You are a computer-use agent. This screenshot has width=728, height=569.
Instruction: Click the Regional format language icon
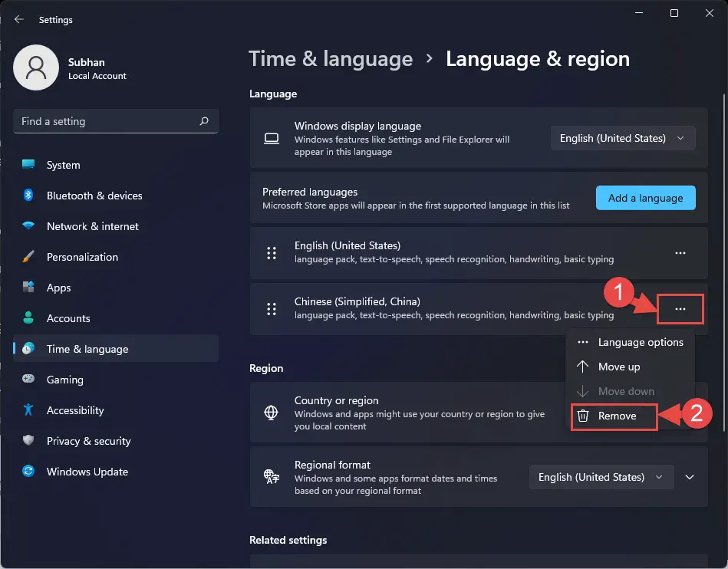[271, 476]
